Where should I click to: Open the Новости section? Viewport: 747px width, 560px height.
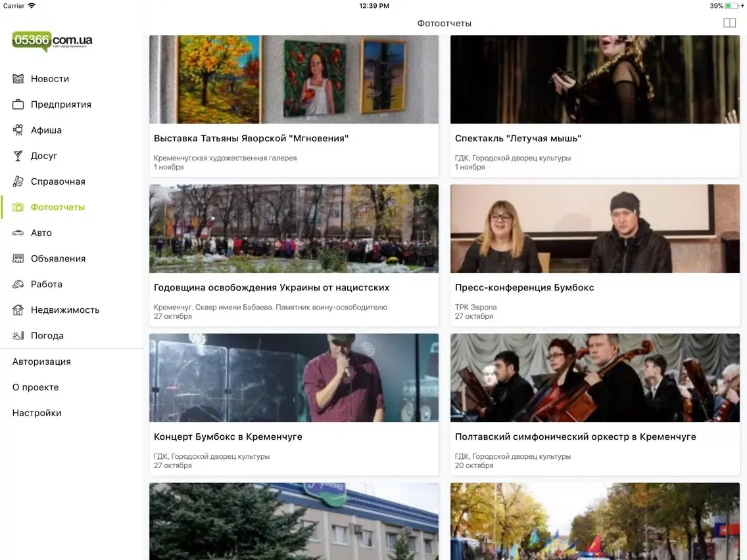[x=50, y=79]
